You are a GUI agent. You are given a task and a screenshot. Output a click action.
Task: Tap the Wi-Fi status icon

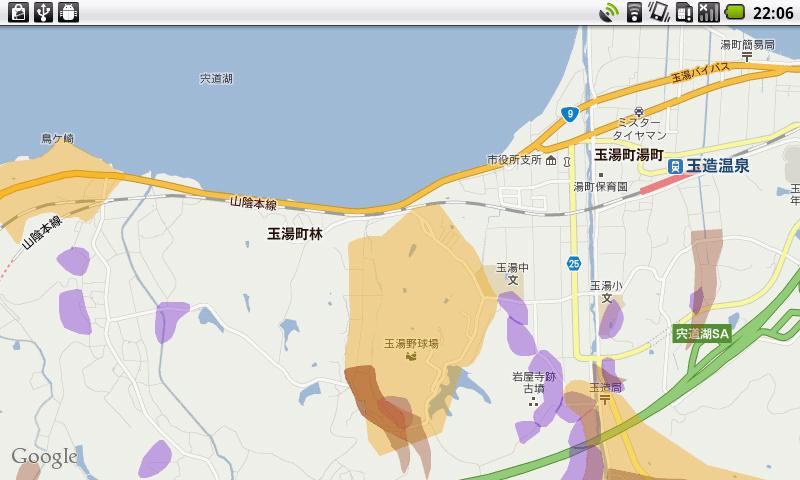634,12
